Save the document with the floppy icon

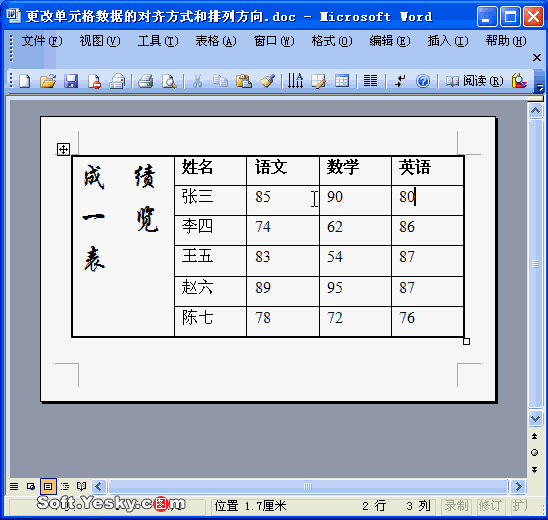tap(71, 81)
